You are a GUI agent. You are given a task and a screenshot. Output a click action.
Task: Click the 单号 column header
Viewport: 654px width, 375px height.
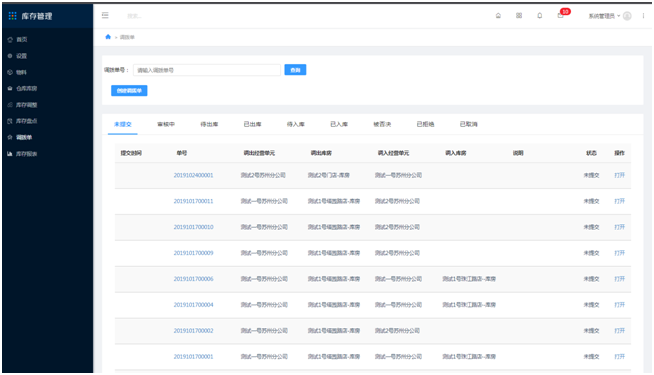coord(181,153)
